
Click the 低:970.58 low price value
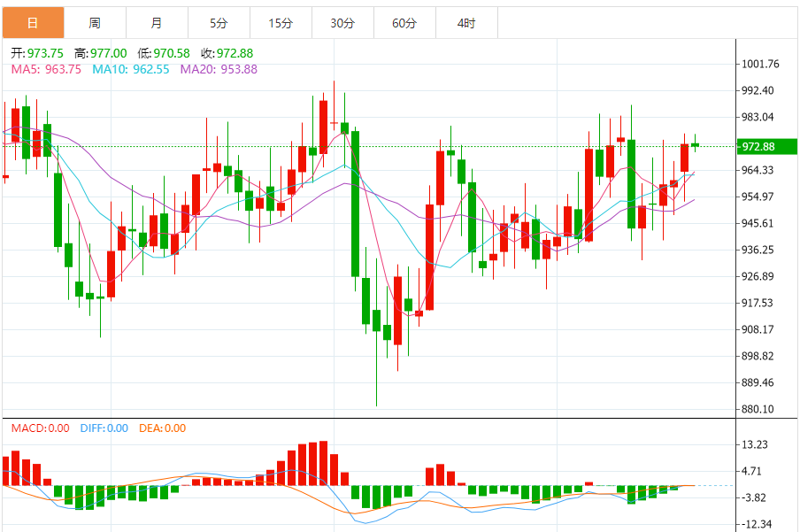click(x=164, y=53)
